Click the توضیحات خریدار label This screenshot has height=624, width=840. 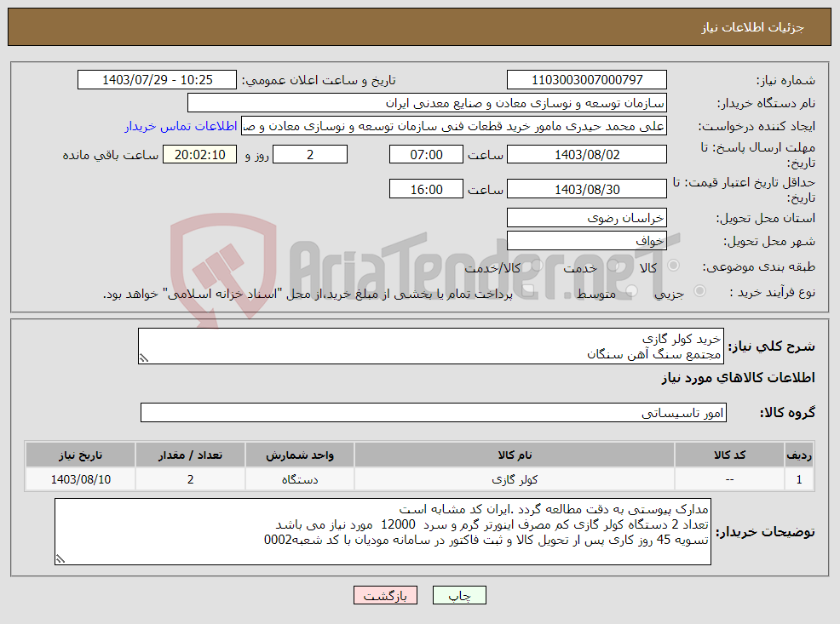765,531
